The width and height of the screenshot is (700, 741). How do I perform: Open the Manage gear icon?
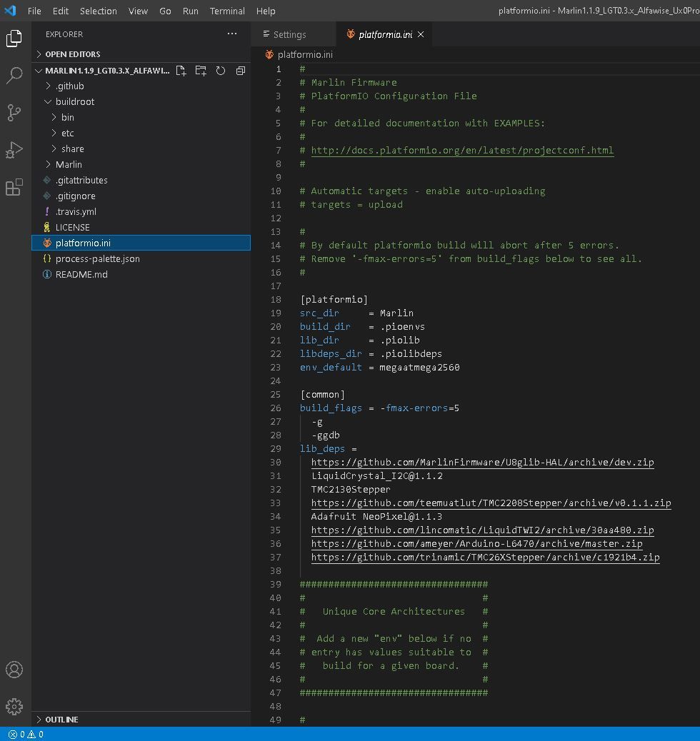coord(14,707)
